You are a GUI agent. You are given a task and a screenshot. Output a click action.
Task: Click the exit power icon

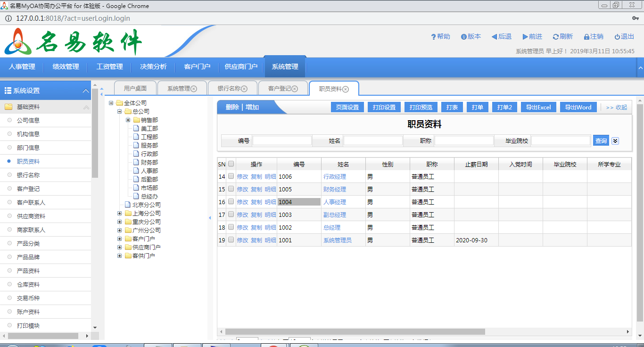coord(617,37)
